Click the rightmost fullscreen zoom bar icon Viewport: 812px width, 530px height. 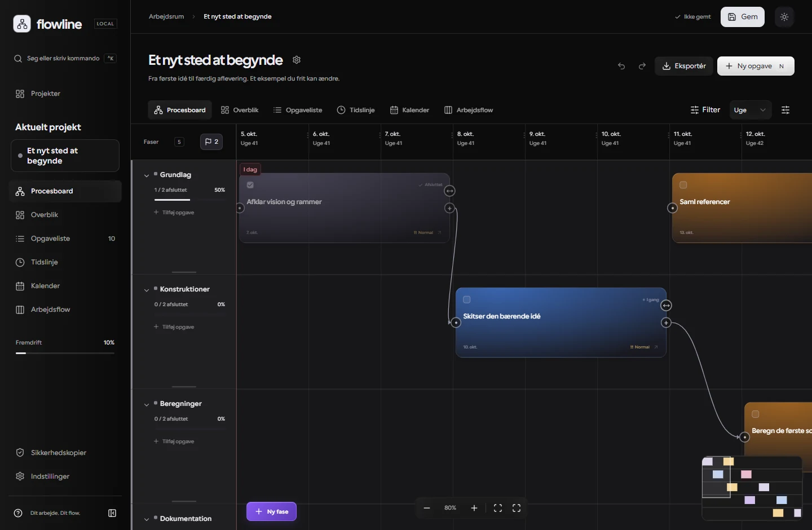(x=517, y=508)
